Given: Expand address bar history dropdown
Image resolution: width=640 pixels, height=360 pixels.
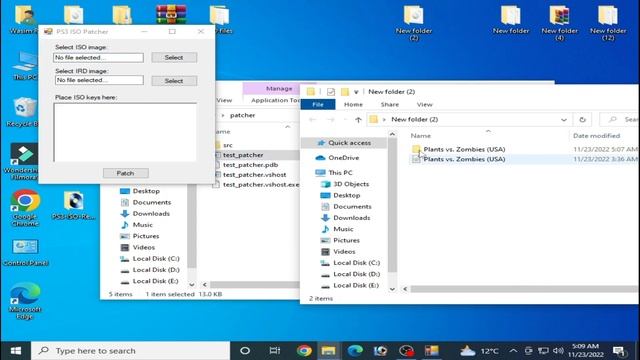Looking at the screenshot, I should (564, 120).
